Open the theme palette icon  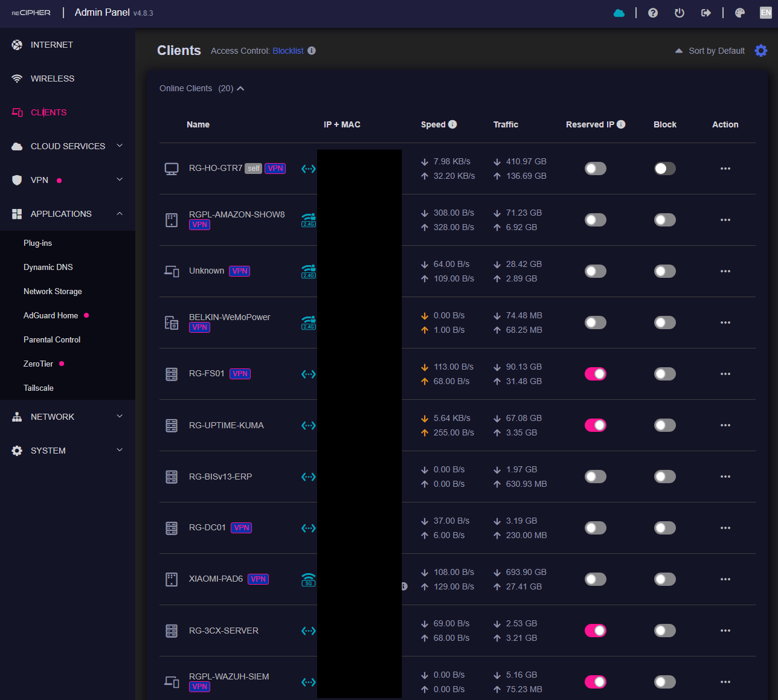click(x=740, y=13)
